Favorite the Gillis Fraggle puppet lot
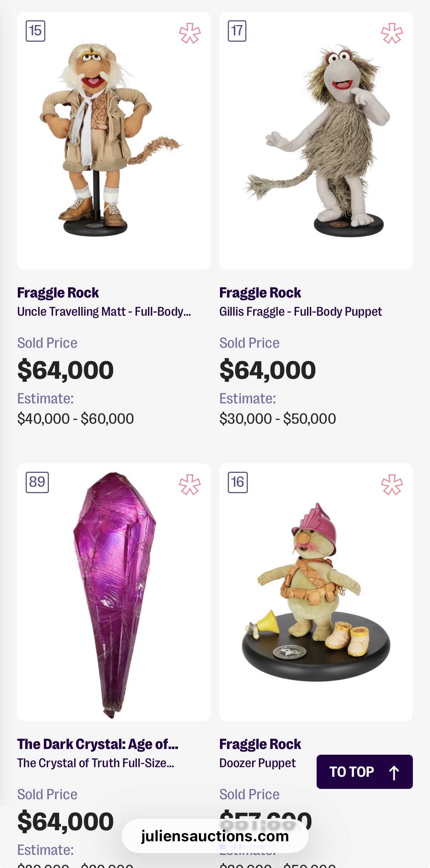The image size is (430, 868). pyautogui.click(x=391, y=33)
